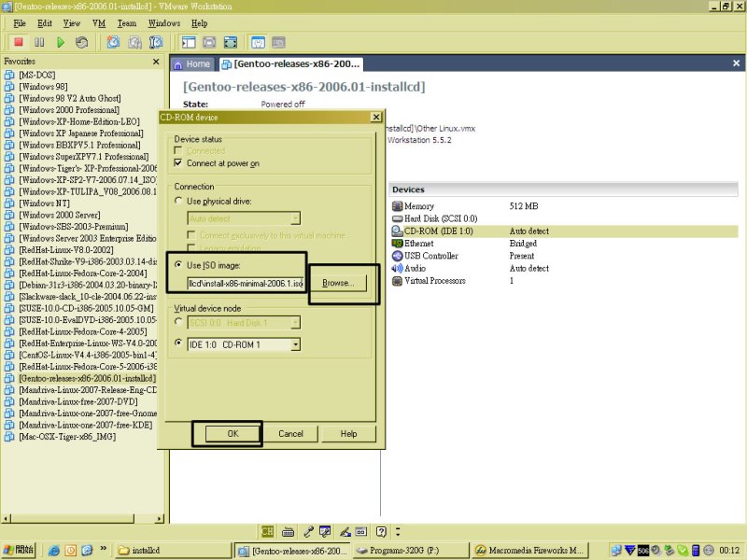Open the Team menu
This screenshot has width=747, height=560.
127,23
